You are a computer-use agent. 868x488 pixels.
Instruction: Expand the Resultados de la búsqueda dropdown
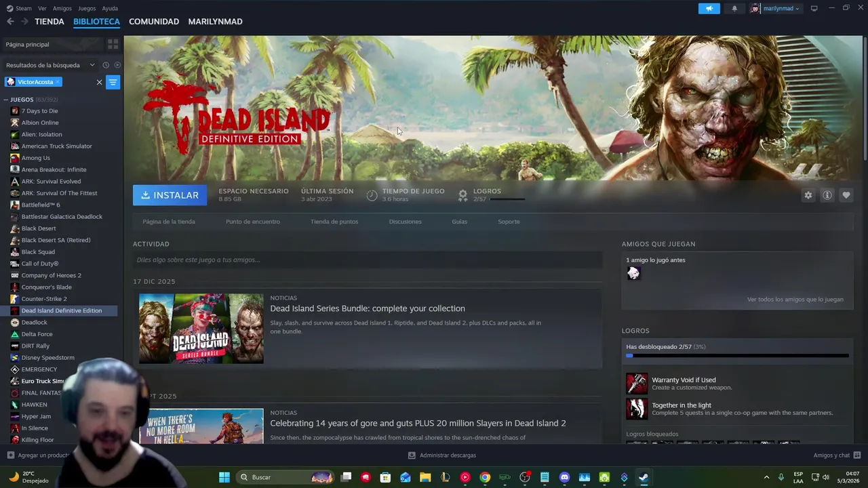(50, 65)
